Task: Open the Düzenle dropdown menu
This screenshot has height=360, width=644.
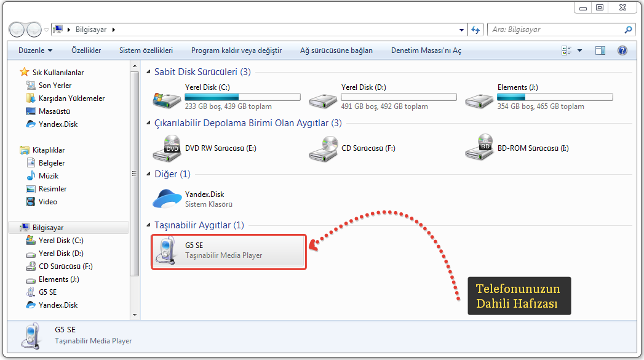Action: [x=35, y=50]
